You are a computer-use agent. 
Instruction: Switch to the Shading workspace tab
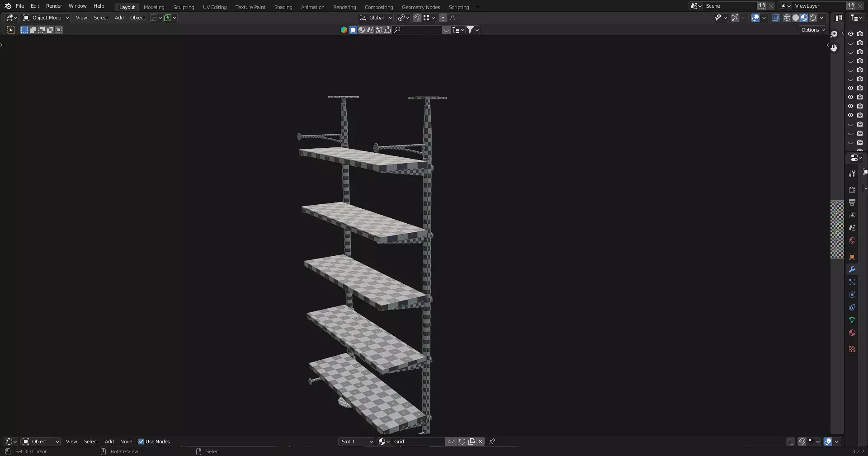[283, 7]
